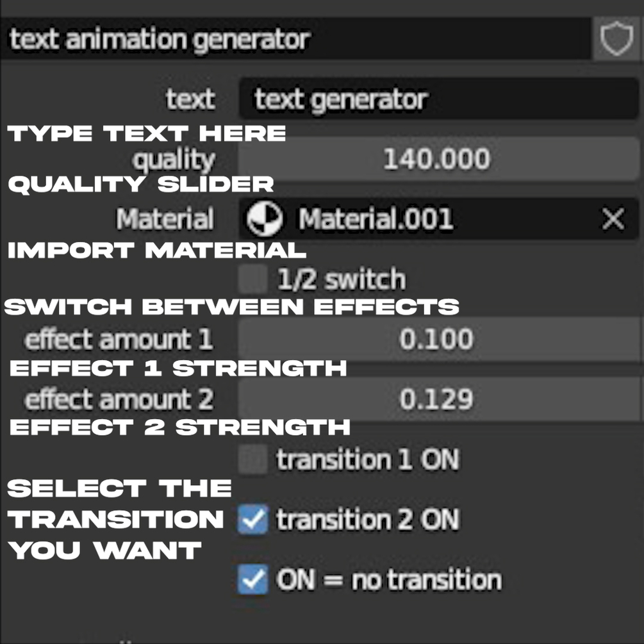Click the quality slider showing 140.000

coord(437,159)
